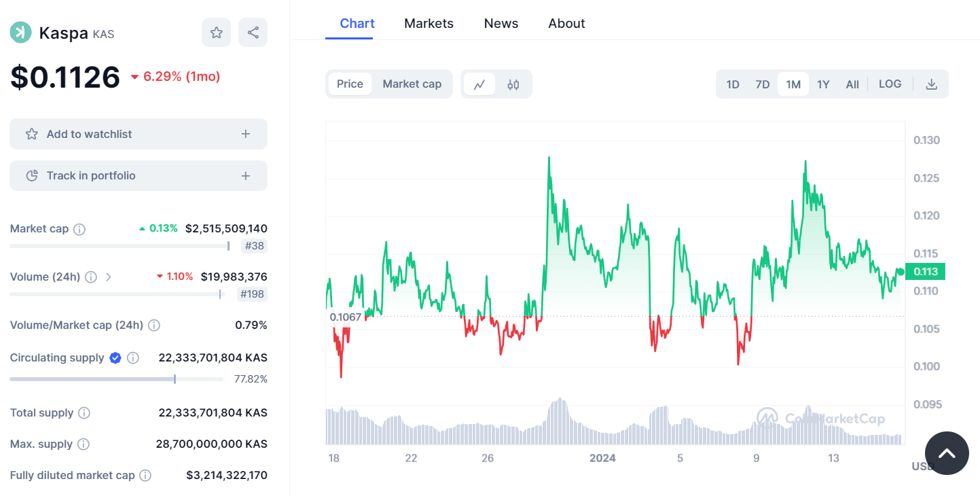Enable LOG scale on chart
This screenshot has width=980, height=496.
pyautogui.click(x=890, y=84)
